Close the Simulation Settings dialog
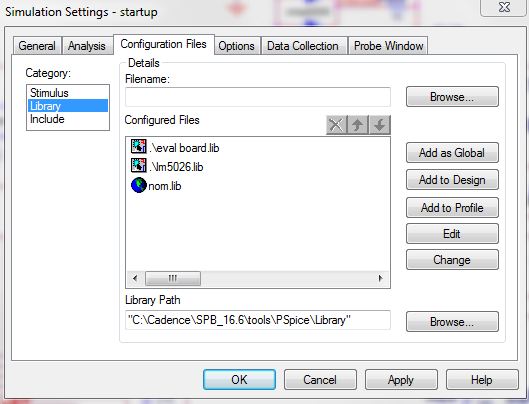 pos(504,7)
